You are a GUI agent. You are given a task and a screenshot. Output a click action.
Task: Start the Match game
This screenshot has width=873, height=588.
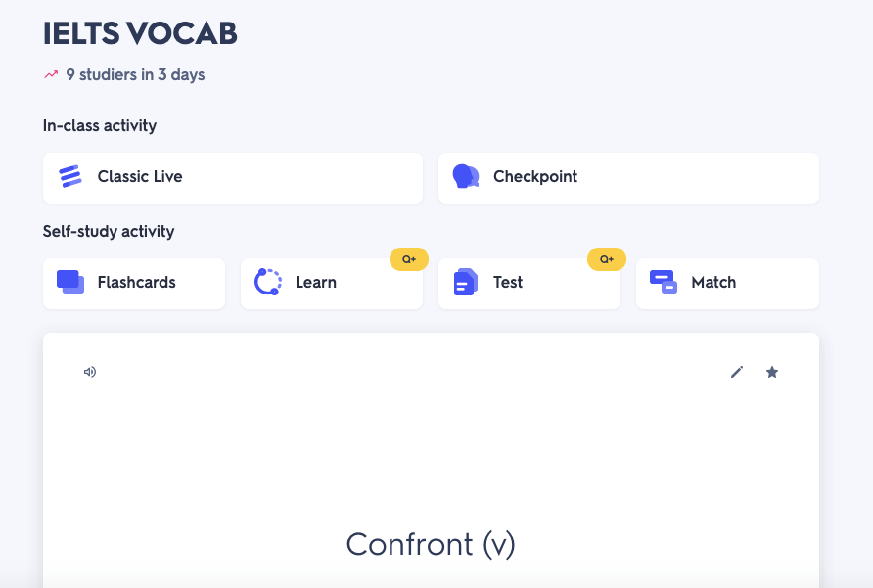click(x=727, y=283)
